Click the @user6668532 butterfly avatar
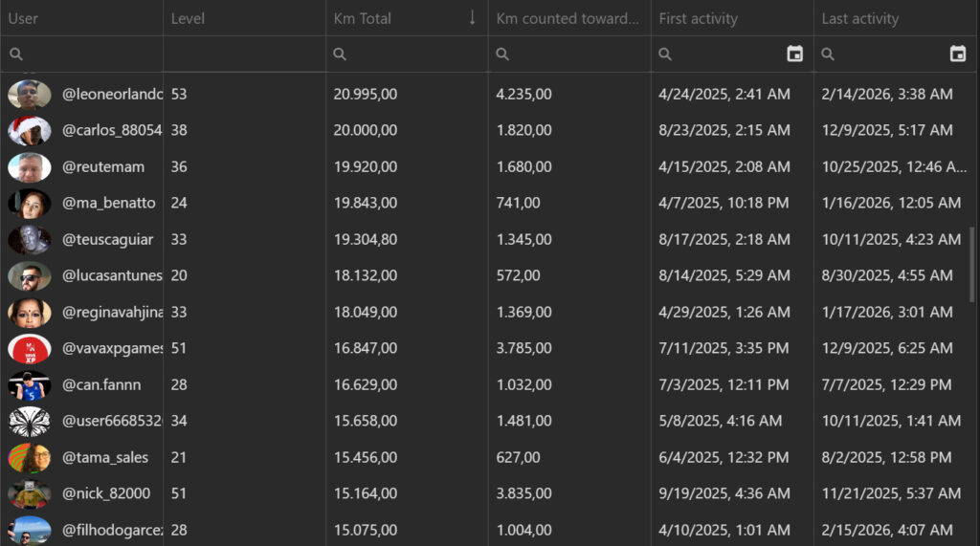This screenshot has width=980, height=546. point(29,421)
